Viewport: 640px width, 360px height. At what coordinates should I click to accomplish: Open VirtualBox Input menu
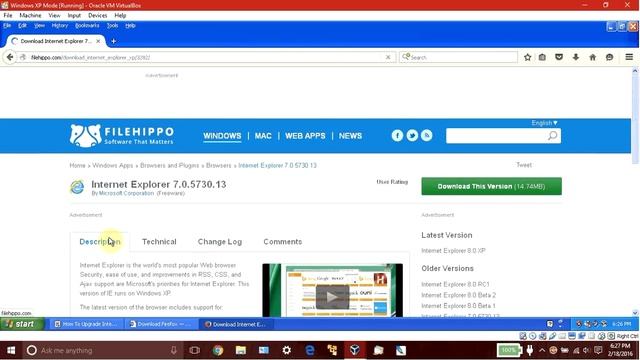[x=74, y=16]
